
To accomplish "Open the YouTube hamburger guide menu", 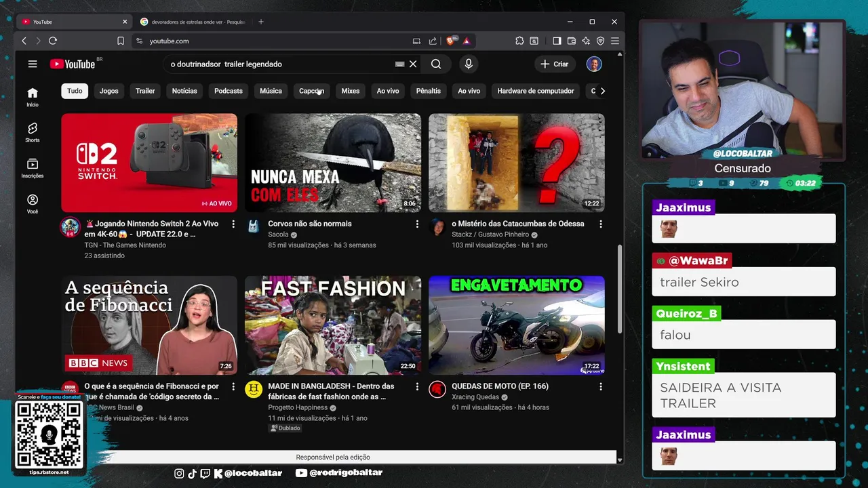I will pos(33,64).
